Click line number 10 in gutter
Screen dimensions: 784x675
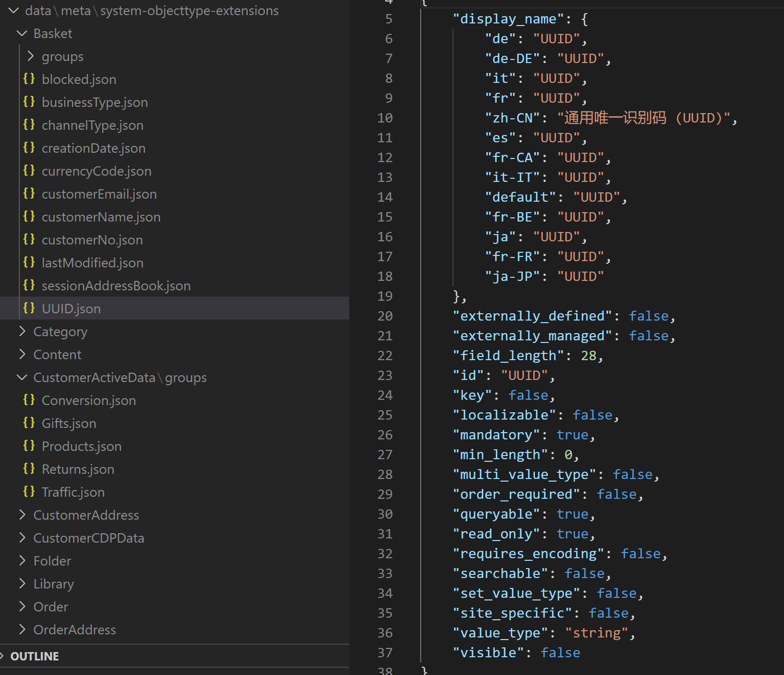click(x=385, y=118)
